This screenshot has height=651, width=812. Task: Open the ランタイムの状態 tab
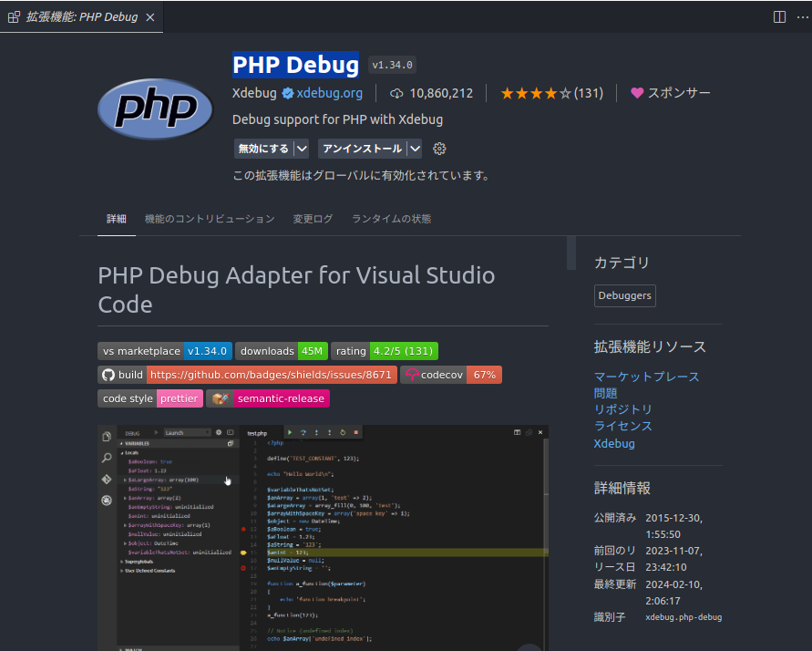tap(392, 219)
